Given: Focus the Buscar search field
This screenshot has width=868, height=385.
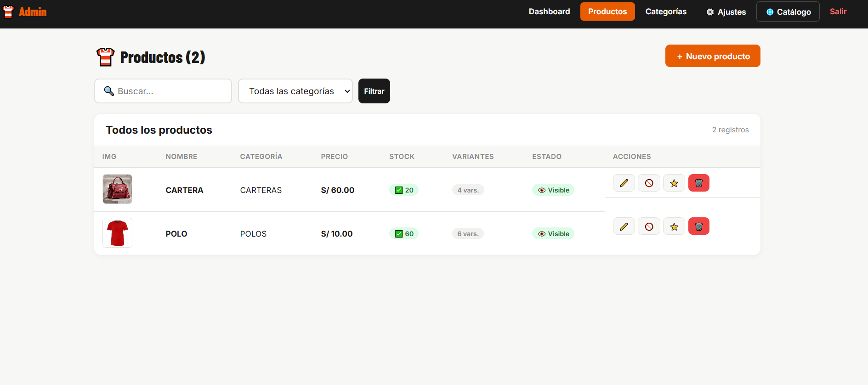Looking at the screenshot, I should point(163,91).
